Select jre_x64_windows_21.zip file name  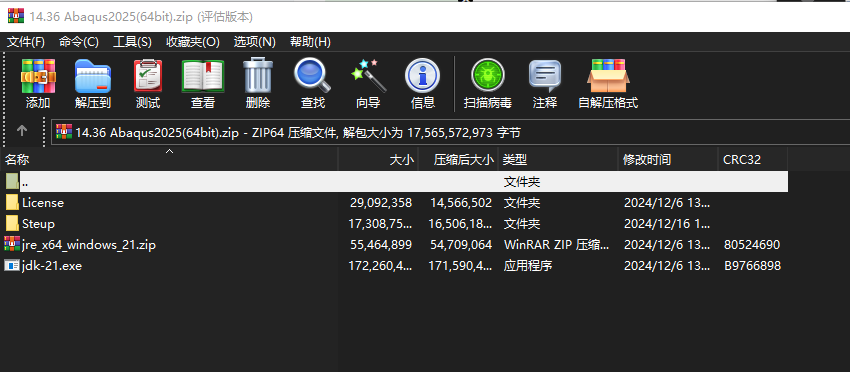(x=89, y=245)
